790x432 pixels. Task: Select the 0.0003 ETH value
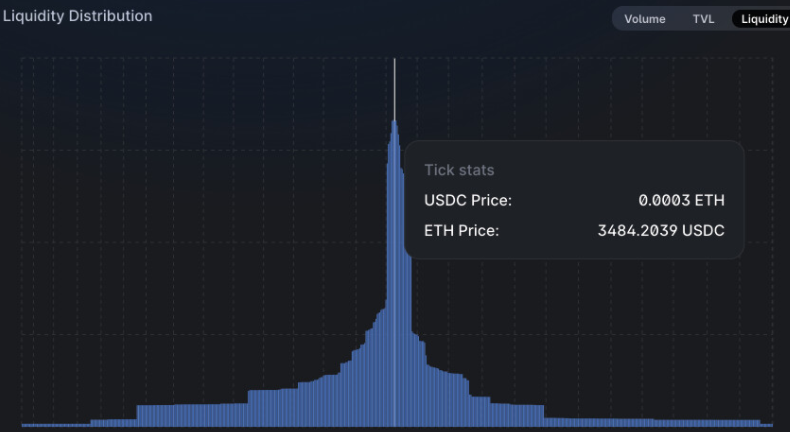[x=681, y=200]
